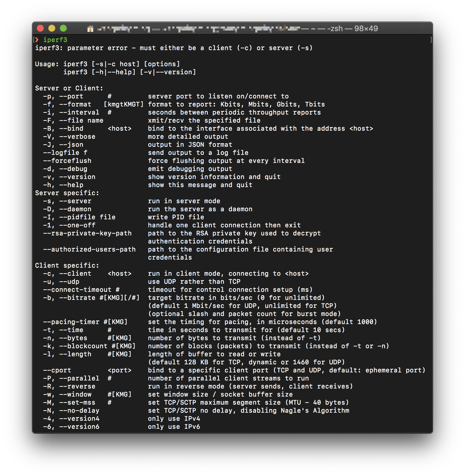Click the "--rsa-private-key-path" option text
465x476 pixels.
click(x=87, y=233)
